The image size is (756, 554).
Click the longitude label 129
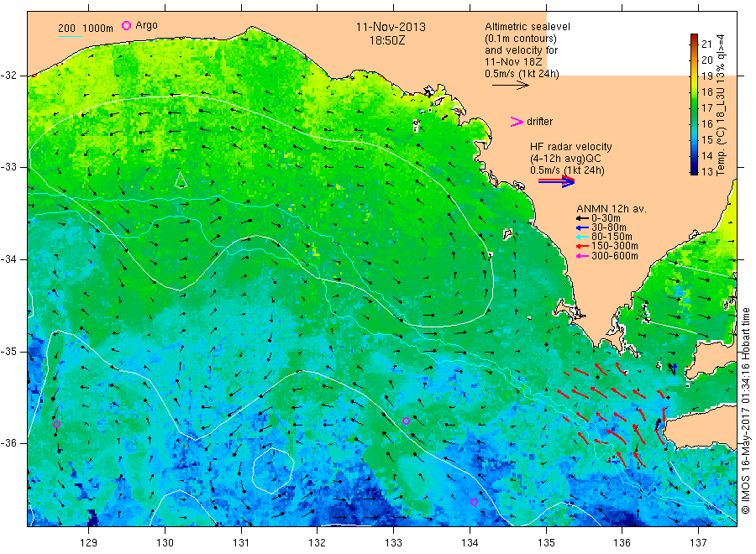pos(89,542)
